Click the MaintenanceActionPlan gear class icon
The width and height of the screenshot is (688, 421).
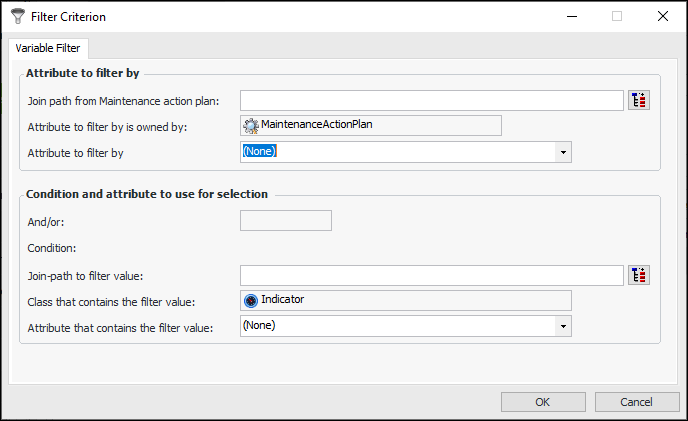[251, 125]
